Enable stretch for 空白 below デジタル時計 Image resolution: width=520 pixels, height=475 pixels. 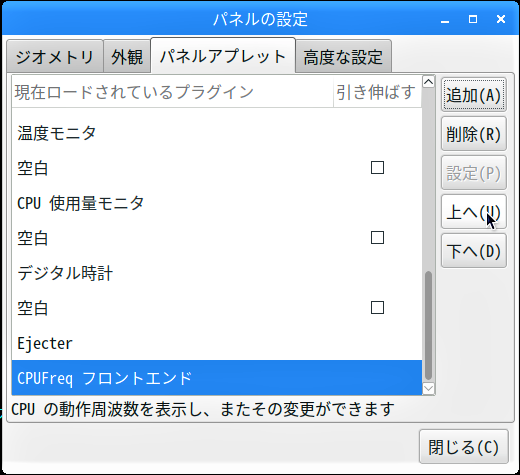pyautogui.click(x=377, y=308)
